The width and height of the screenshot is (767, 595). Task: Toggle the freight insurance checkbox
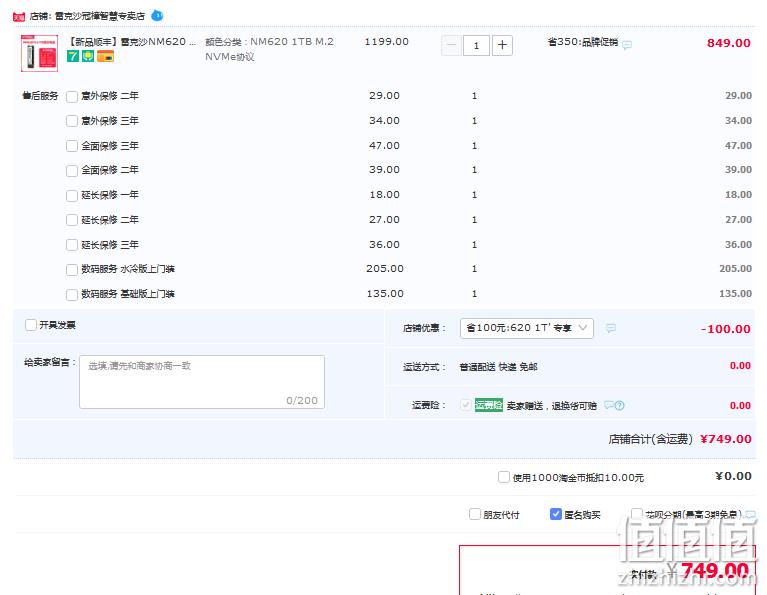coord(466,405)
